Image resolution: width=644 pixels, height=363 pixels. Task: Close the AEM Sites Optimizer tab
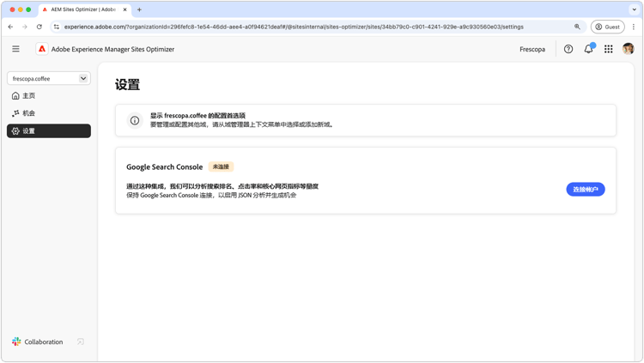point(125,9)
